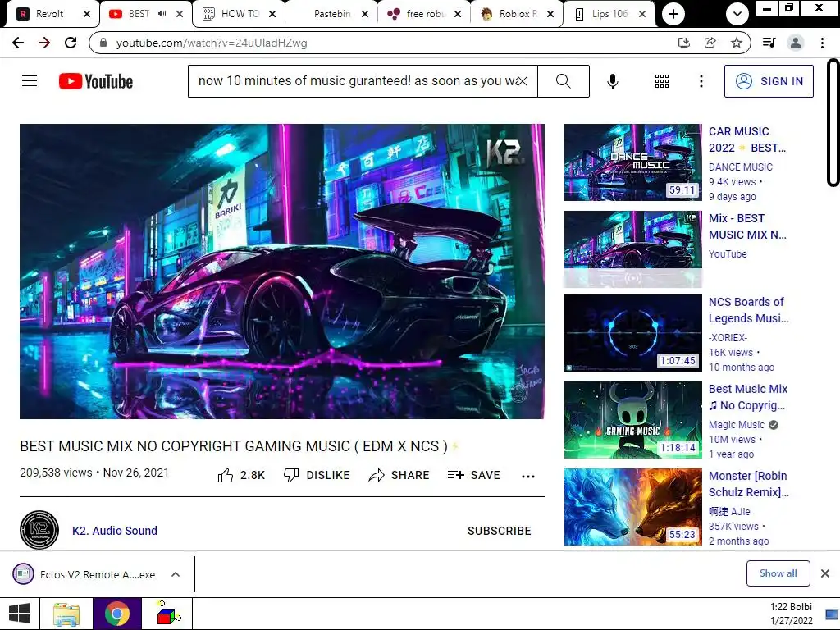Open the Magic Music channel link
Image resolution: width=840 pixels, height=630 pixels.
737,424
